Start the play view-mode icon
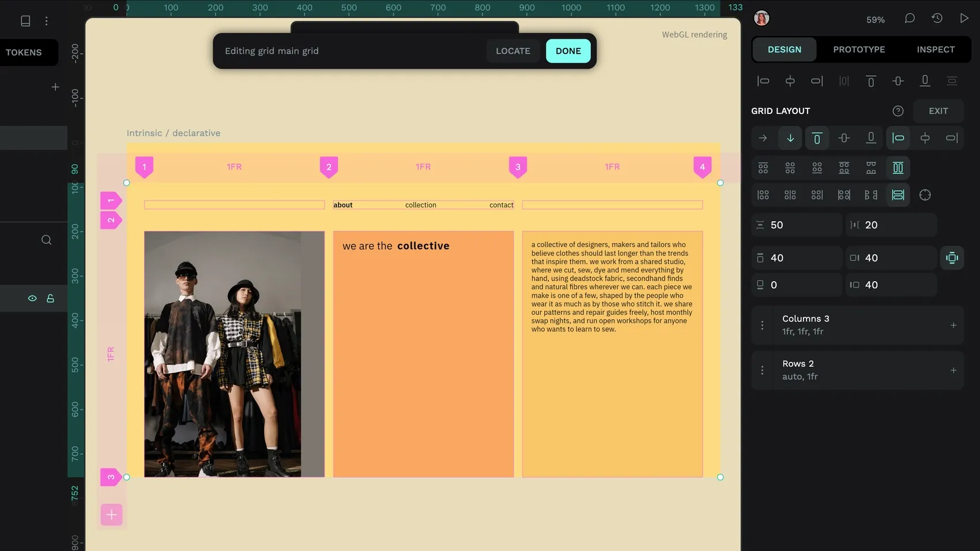This screenshot has height=551, width=980. [964, 18]
